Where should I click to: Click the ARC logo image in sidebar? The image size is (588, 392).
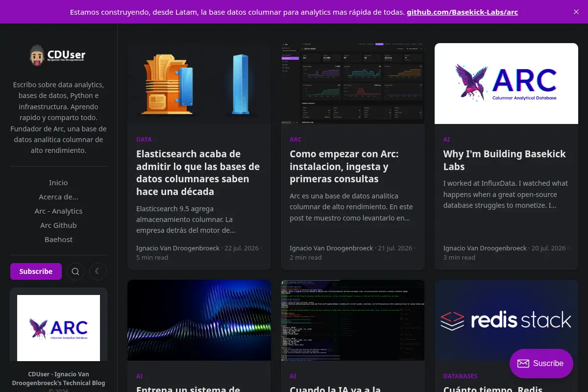[x=58, y=328]
